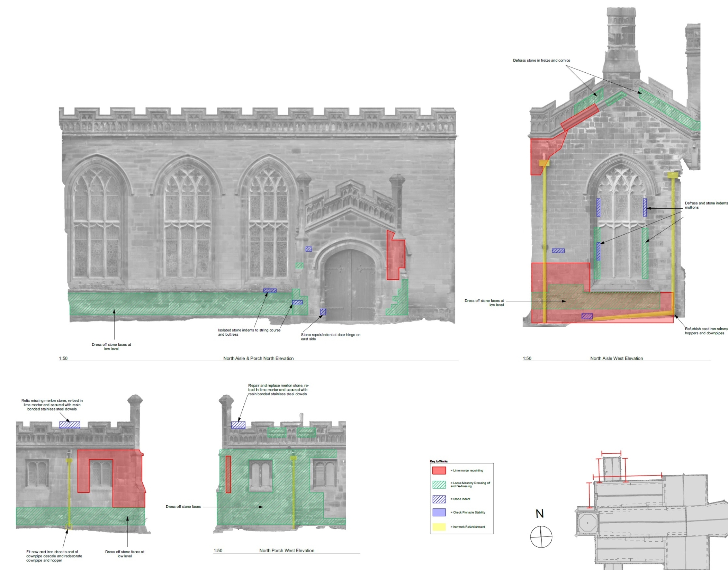The width and height of the screenshot is (728, 570).
Task: Click the wooden porch door in north elevation
Action: [x=350, y=285]
